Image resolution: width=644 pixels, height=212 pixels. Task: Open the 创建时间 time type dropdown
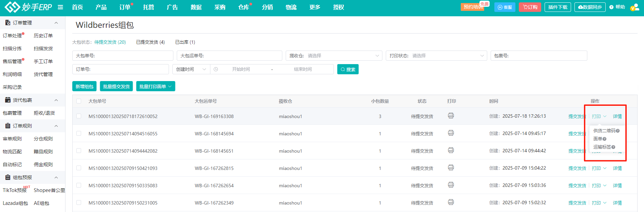tap(191, 69)
